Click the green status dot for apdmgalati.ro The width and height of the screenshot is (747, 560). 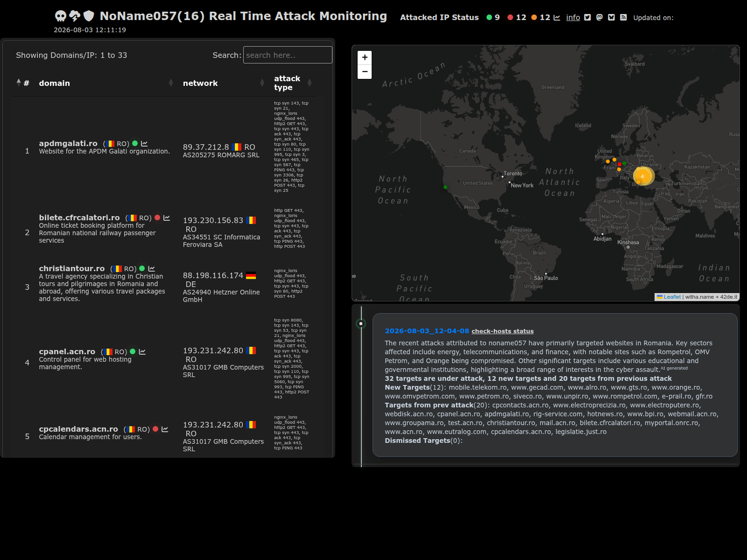point(135,144)
